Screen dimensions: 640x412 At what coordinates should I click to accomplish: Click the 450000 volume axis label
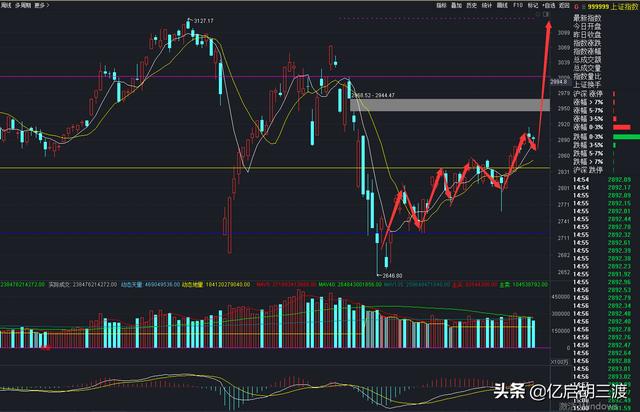pyautogui.click(x=561, y=297)
